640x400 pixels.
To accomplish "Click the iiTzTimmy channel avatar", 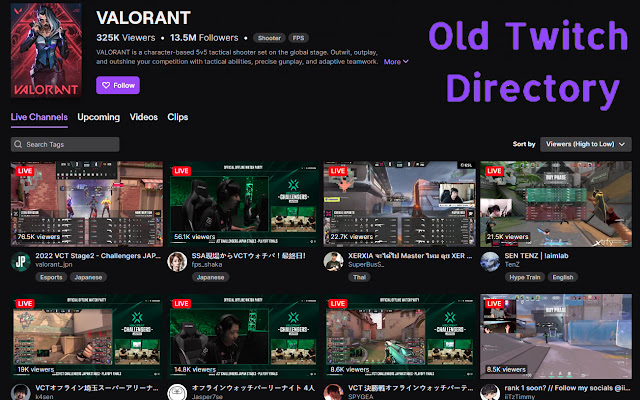I will click(490, 392).
